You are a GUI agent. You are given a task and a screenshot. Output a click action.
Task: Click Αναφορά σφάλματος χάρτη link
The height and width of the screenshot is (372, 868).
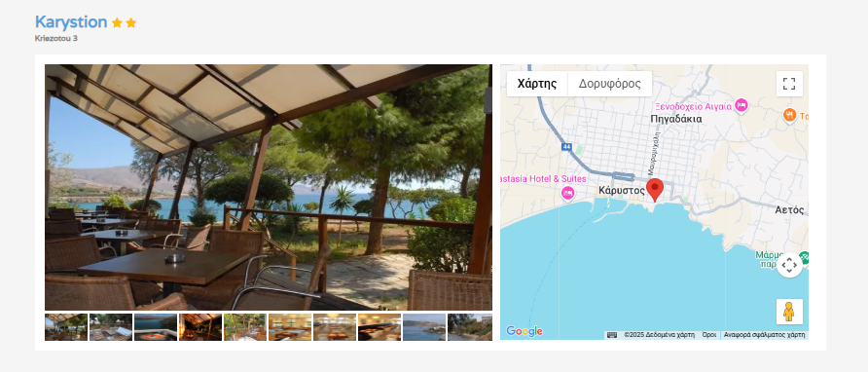coord(764,335)
